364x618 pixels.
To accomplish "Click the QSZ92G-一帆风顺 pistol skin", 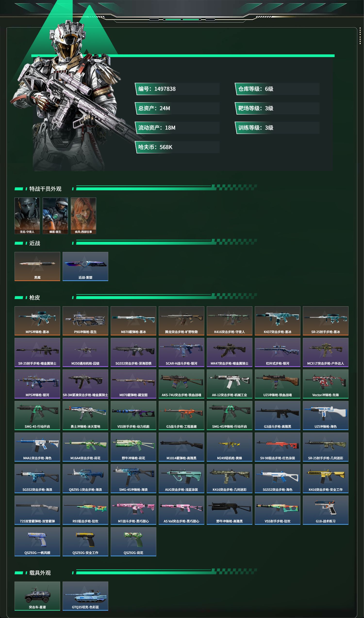I will (x=37, y=542).
